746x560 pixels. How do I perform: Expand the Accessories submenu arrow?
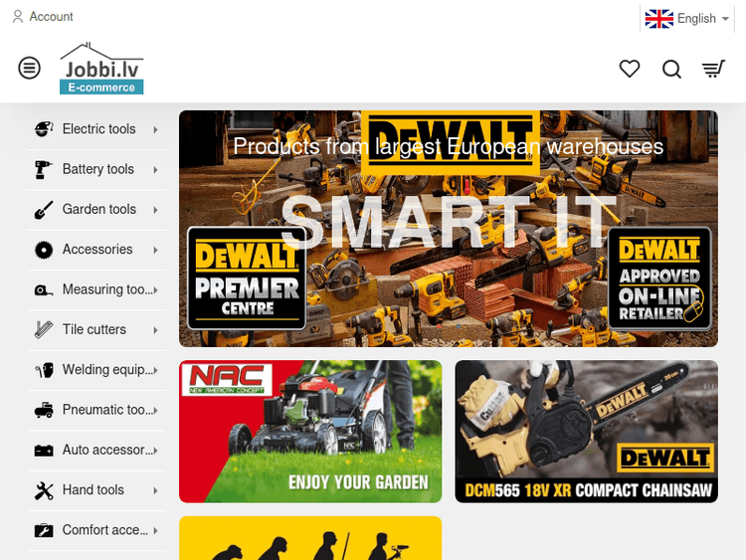tap(156, 251)
